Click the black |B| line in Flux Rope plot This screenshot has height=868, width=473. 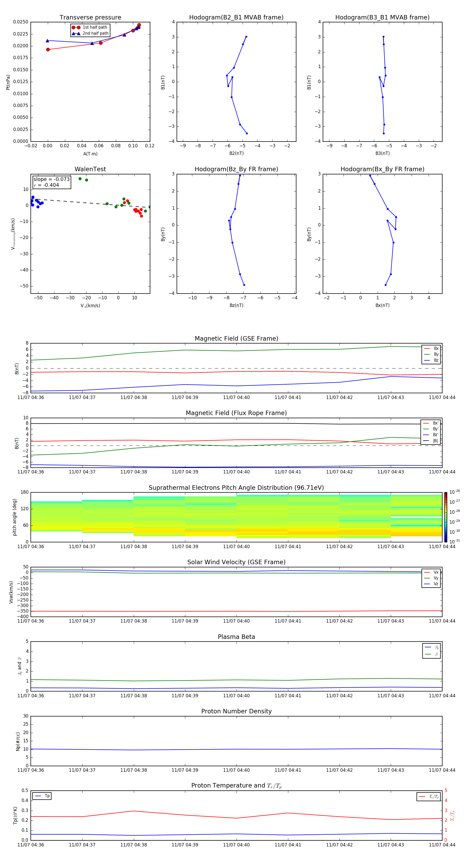click(x=236, y=423)
